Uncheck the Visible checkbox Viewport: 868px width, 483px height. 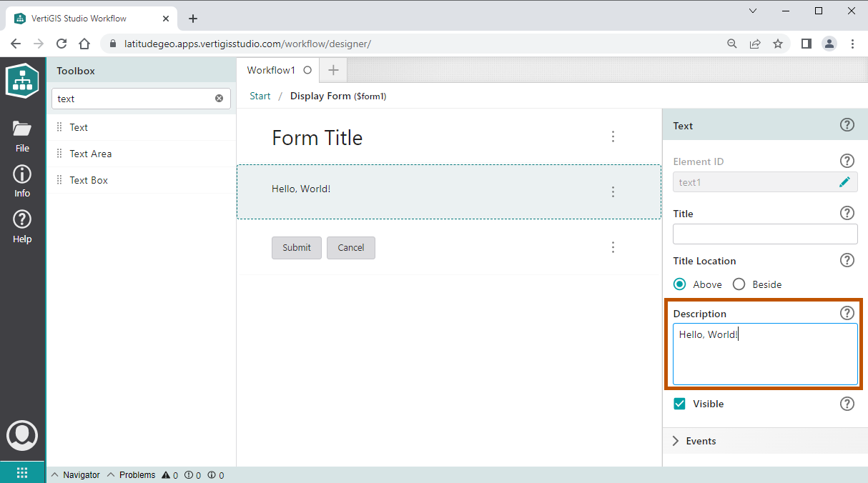[680, 404]
